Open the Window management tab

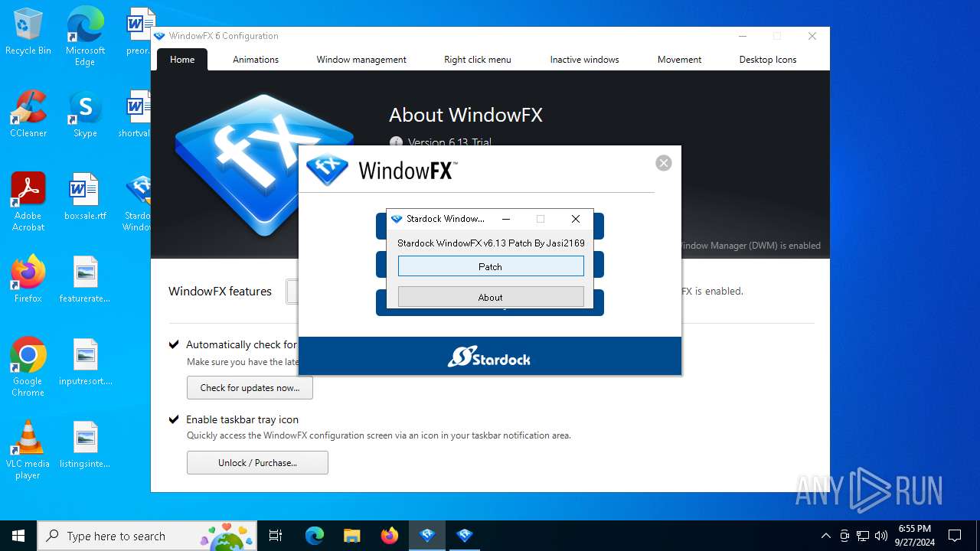361,59
